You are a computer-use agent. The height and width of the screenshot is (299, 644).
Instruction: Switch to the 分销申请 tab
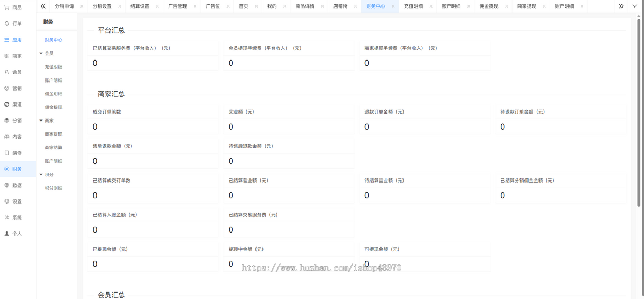(64, 6)
